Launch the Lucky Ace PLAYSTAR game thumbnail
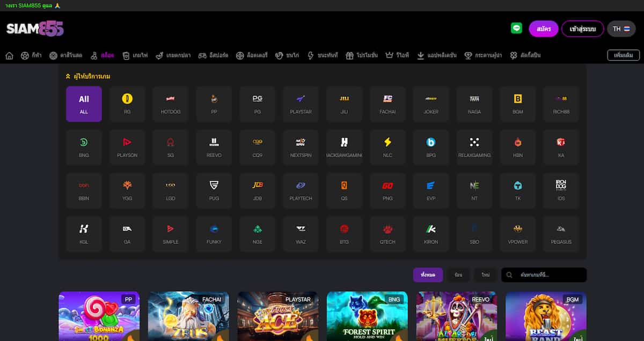Screen dimensions: 644x341 tap(278, 316)
